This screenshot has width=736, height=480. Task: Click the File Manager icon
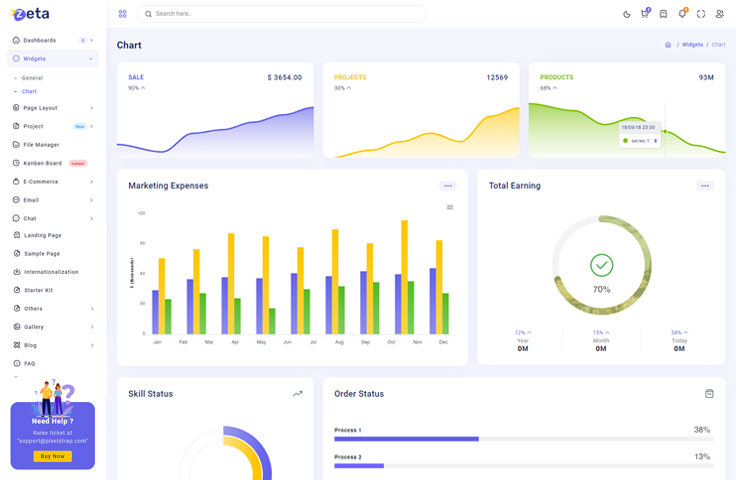point(16,145)
